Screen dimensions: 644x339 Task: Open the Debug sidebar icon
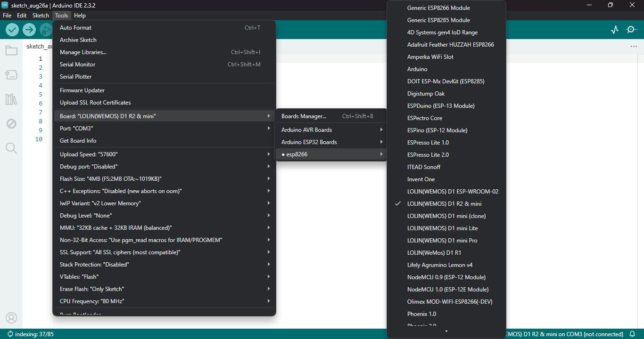click(x=11, y=124)
